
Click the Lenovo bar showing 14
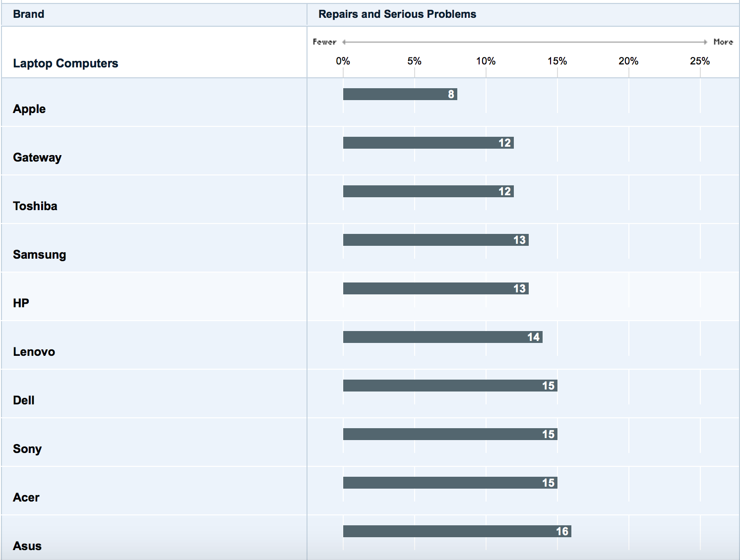click(x=443, y=337)
